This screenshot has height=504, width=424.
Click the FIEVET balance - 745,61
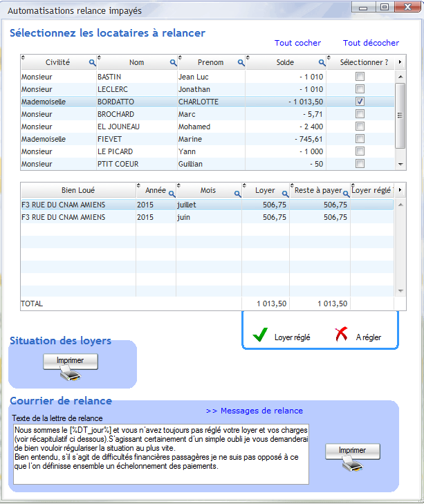tap(308, 139)
